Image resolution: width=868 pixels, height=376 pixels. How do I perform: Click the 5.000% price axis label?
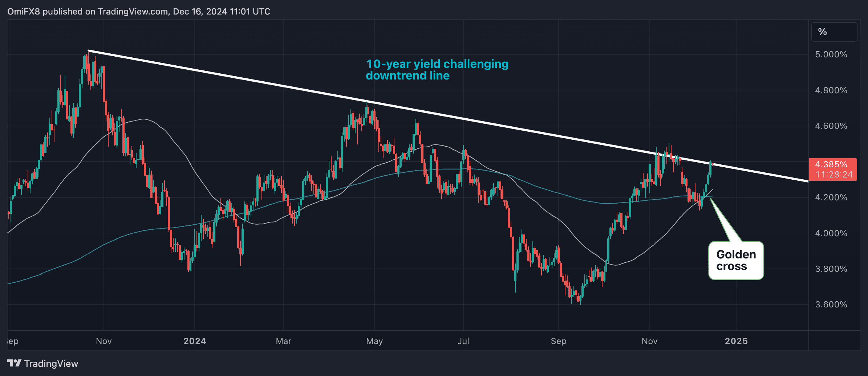[831, 54]
